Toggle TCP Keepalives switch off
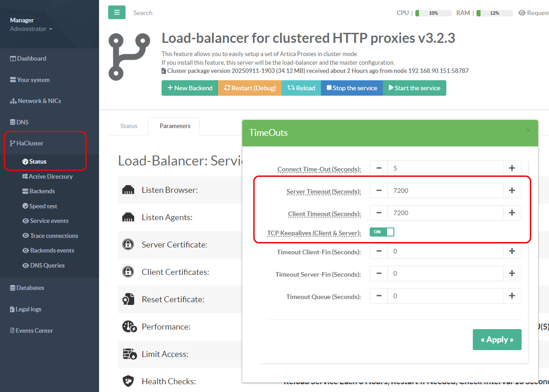 click(x=382, y=232)
